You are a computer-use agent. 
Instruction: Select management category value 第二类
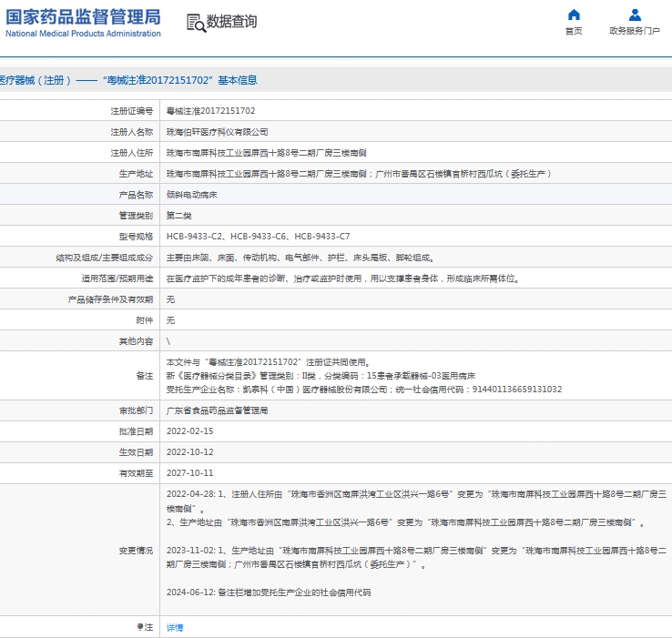(x=179, y=216)
